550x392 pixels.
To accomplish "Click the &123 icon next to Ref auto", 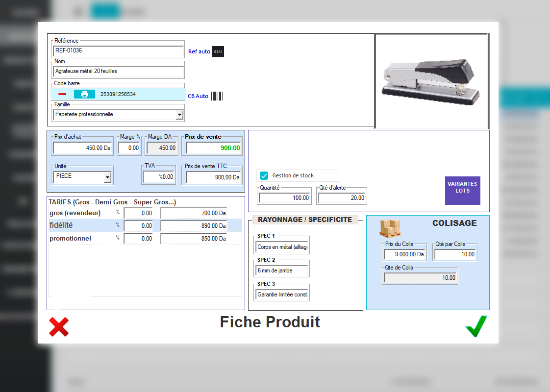I will (218, 51).
